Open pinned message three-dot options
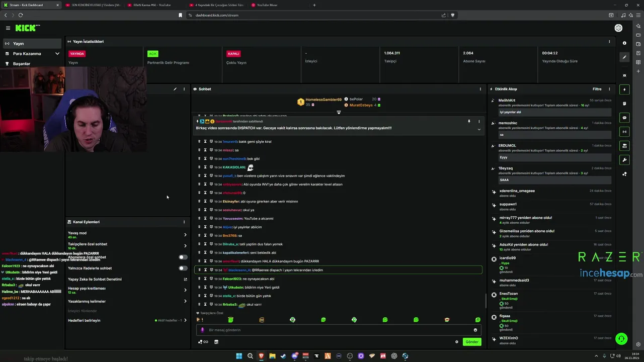Image resolution: width=644 pixels, height=362 pixels. point(479,121)
